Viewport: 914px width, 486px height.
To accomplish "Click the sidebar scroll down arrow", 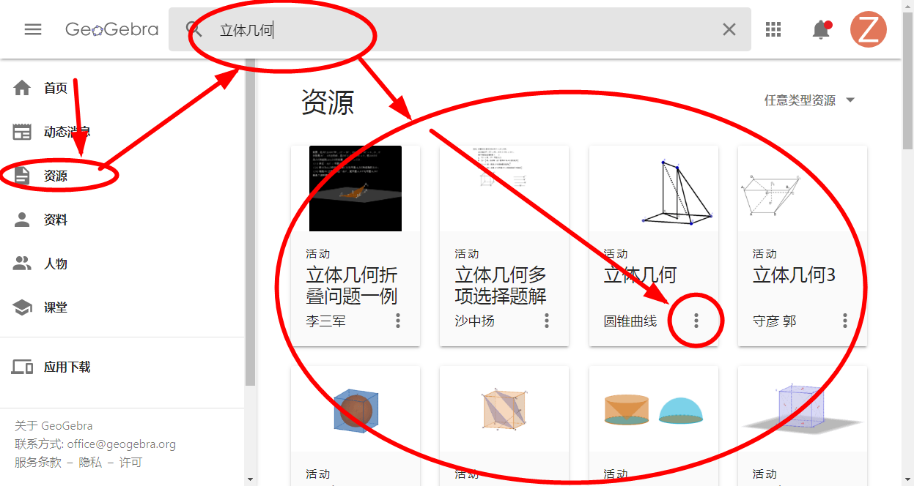I will [x=250, y=480].
